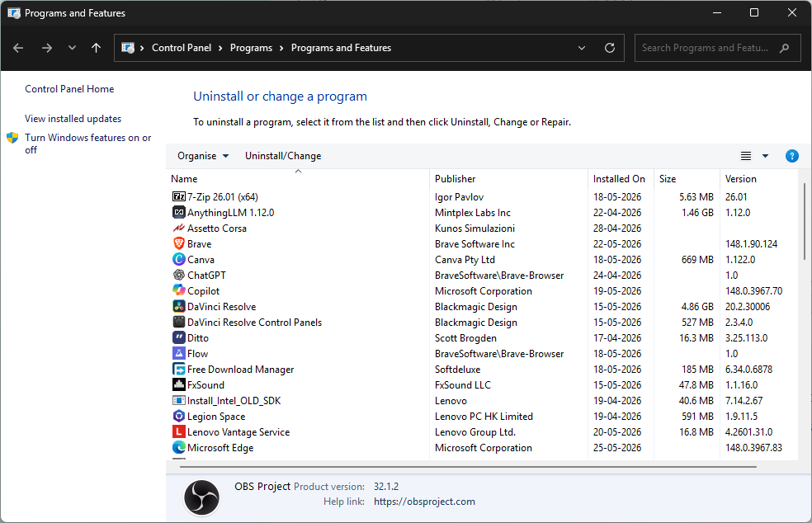This screenshot has width=812, height=523.
Task: Open Control Panel Home link
Action: click(x=69, y=89)
